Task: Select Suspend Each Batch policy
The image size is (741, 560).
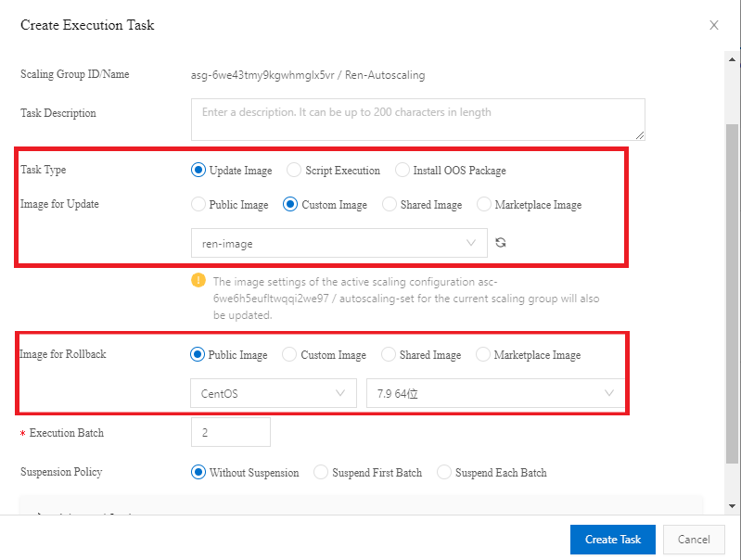Action: tap(444, 473)
